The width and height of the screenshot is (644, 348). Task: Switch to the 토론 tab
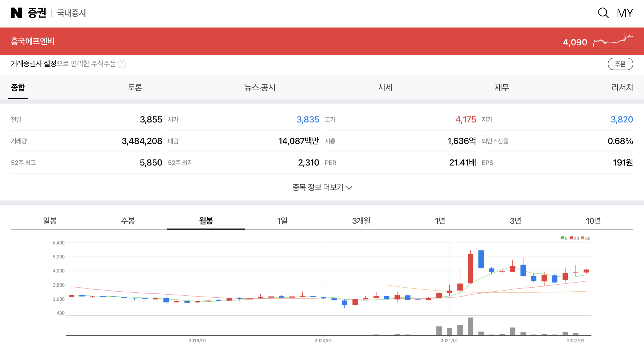tap(135, 87)
